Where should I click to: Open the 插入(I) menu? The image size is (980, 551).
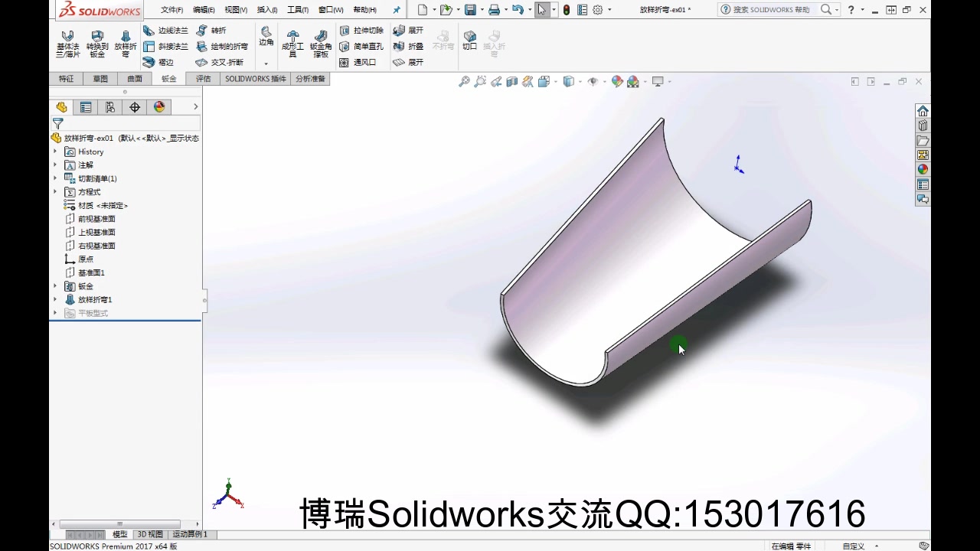tap(267, 10)
